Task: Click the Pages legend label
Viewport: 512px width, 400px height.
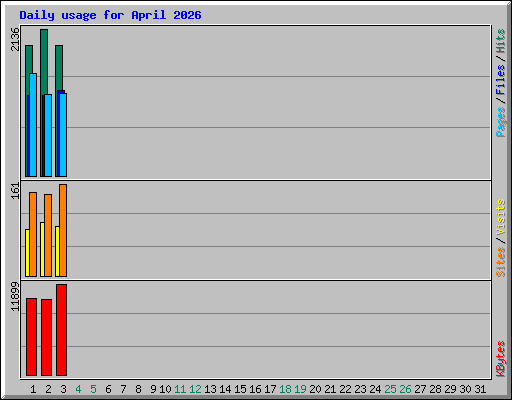Action: (x=500, y=122)
